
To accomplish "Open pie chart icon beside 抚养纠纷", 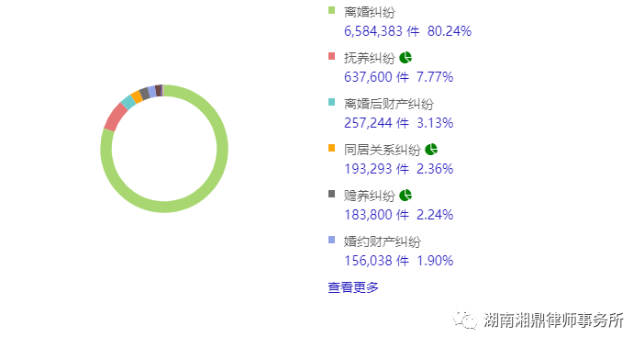I will [405, 58].
